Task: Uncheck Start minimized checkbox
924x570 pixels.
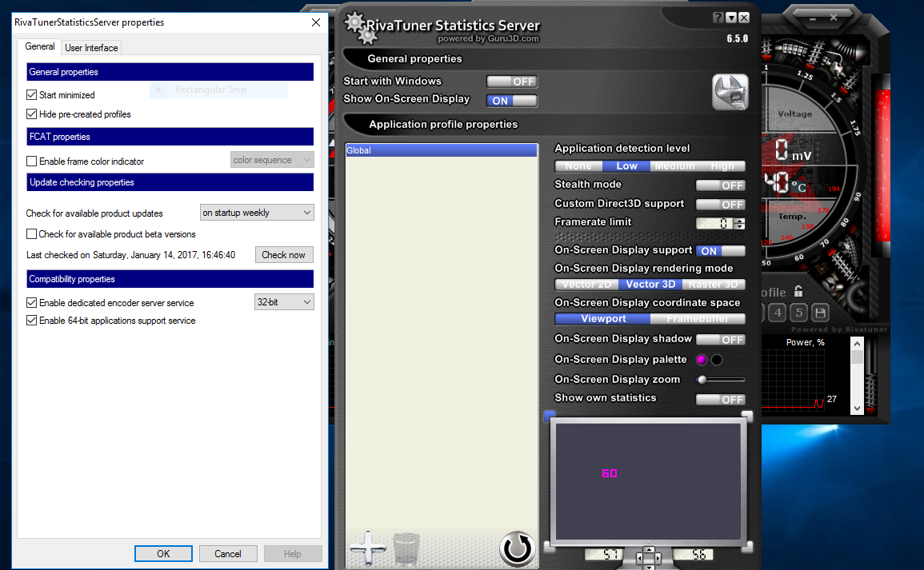Action: coord(32,95)
